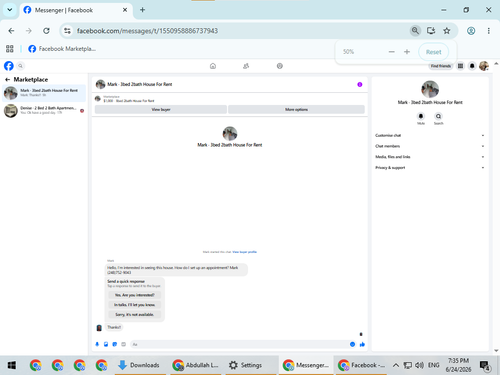Click the large chat avatar in the info panel
This screenshot has height=375, width=500.
(x=430, y=89)
